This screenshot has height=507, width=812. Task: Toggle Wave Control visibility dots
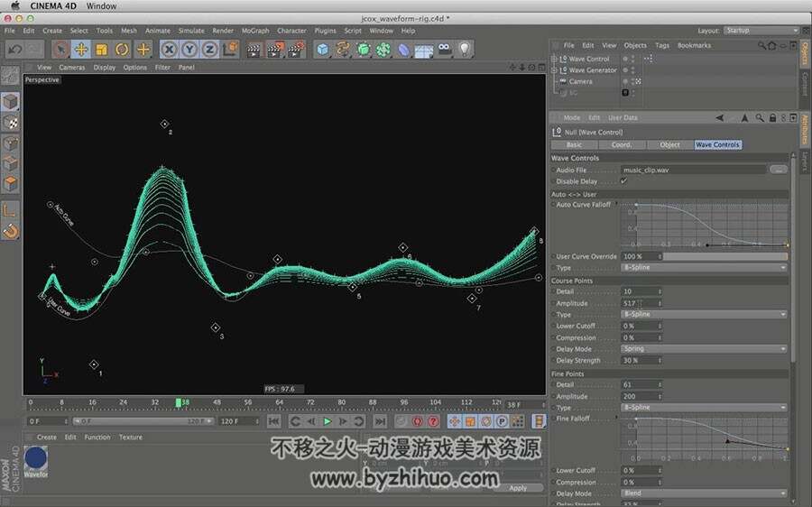click(632, 59)
